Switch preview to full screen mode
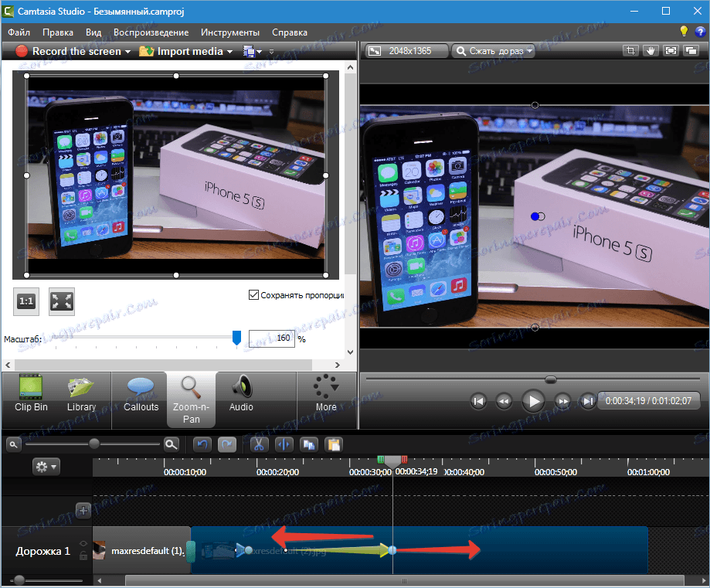710x588 pixels. pos(671,51)
